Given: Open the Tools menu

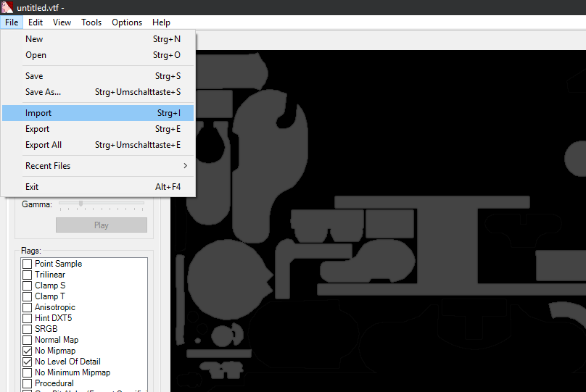Looking at the screenshot, I should point(91,22).
